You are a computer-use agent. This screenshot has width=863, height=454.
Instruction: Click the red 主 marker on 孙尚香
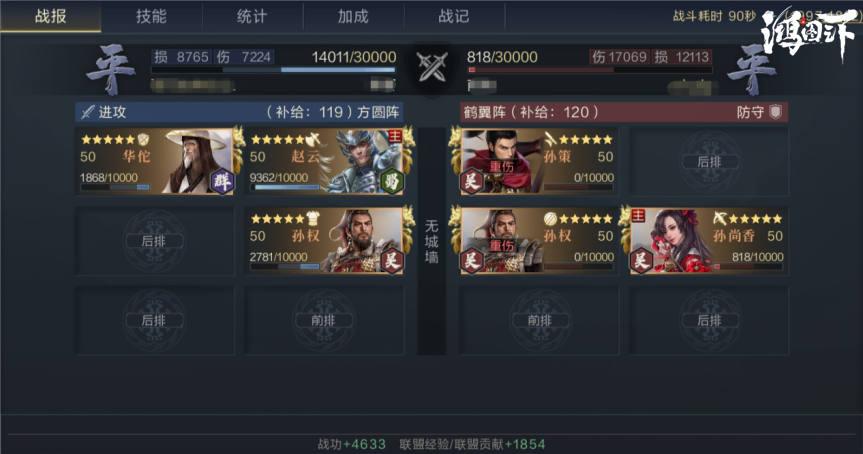click(x=638, y=215)
